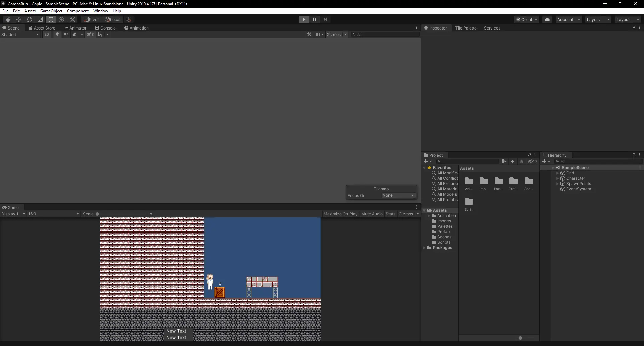644x346 pixels.
Task: Add a new object with plus in Hierarchy
Action: (546, 161)
